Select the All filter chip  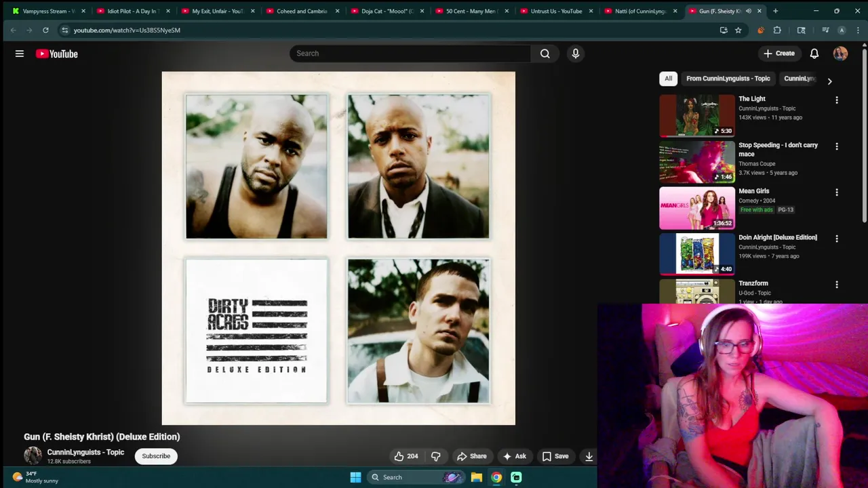[668, 79]
